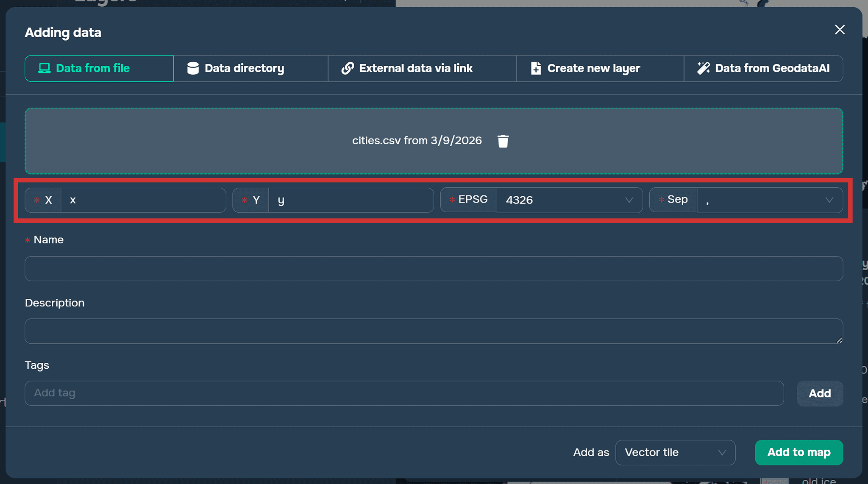This screenshot has height=484, width=868.
Task: Expand the Sep separator dropdown
Action: [x=769, y=200]
